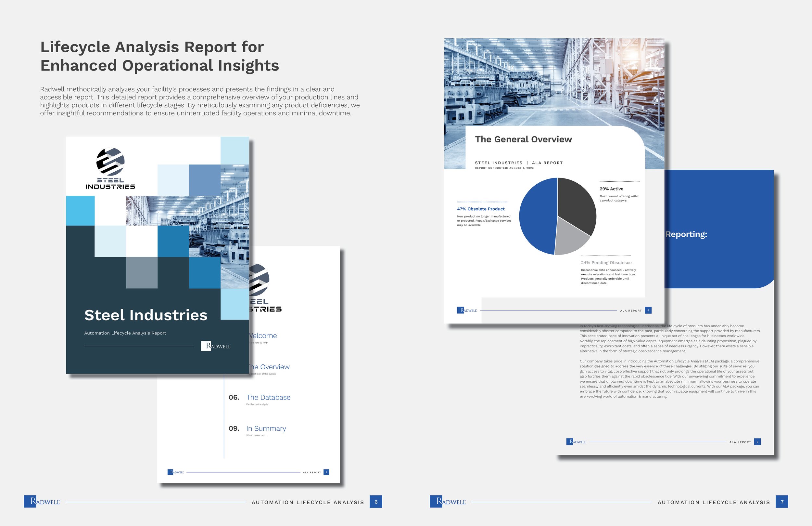812x526 pixels.
Task: Click 'AUTOMATION LIFECYCLE ANALYSIS' in page 7 footer
Action: tap(714, 502)
